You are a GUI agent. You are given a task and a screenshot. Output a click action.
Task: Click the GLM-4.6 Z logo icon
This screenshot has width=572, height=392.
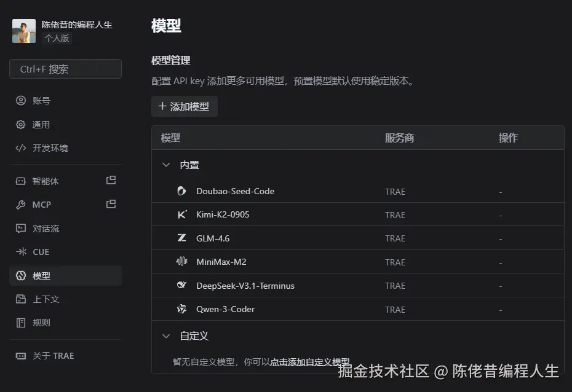[x=181, y=238]
